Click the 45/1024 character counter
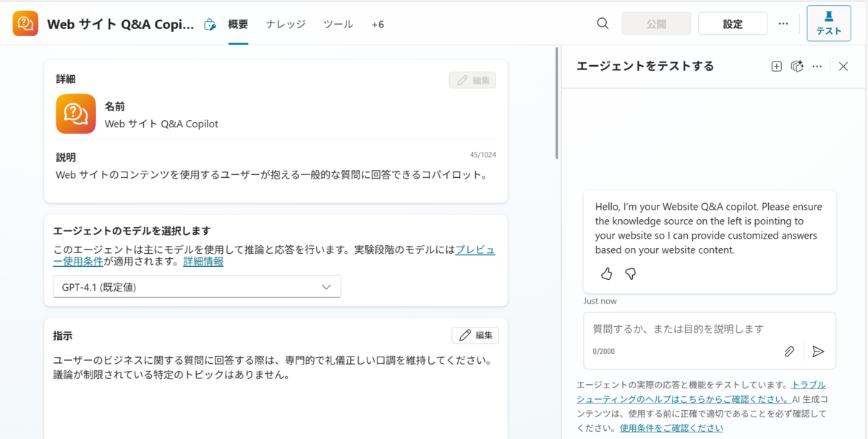 pos(483,155)
